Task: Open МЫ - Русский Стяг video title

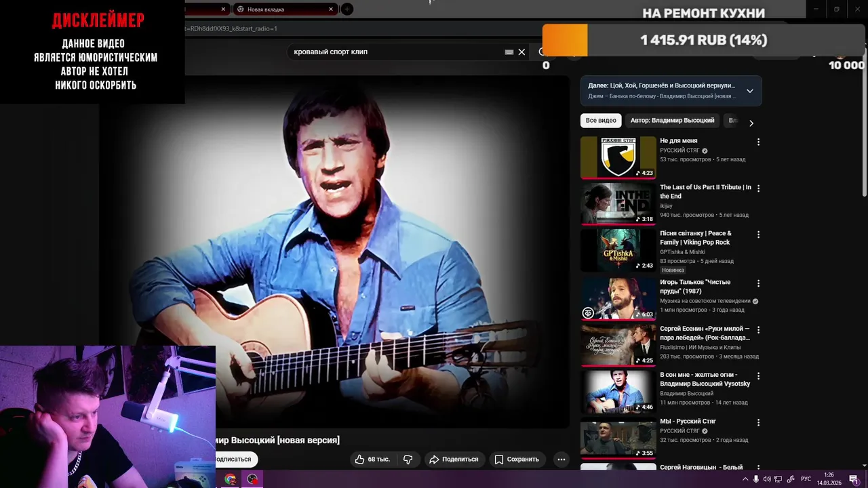Action: pyautogui.click(x=688, y=421)
